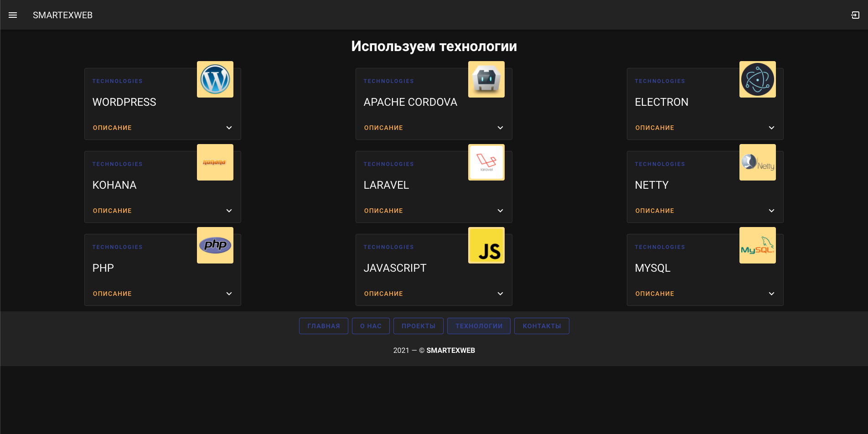Open the hamburger navigation menu
This screenshot has width=868, height=434.
tap(12, 15)
